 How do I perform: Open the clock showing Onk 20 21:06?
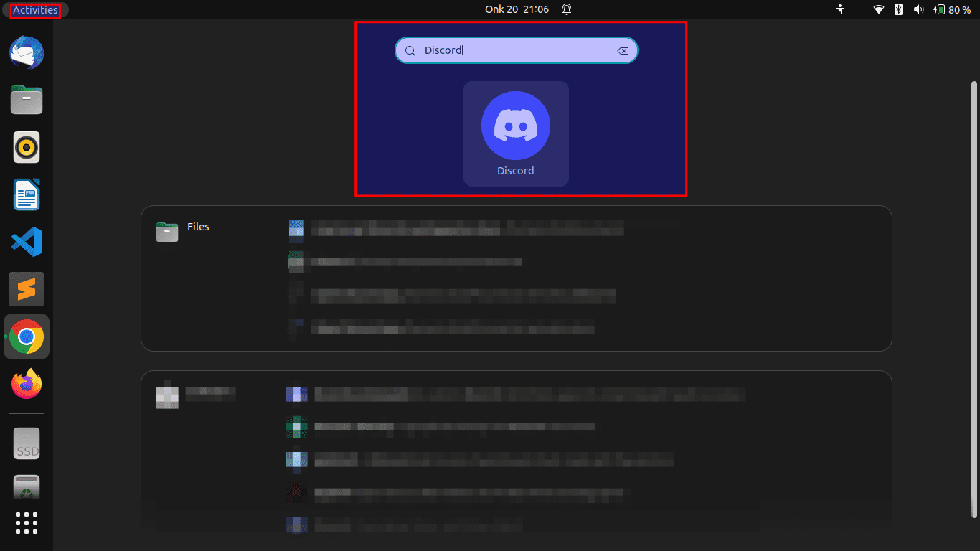(x=517, y=10)
